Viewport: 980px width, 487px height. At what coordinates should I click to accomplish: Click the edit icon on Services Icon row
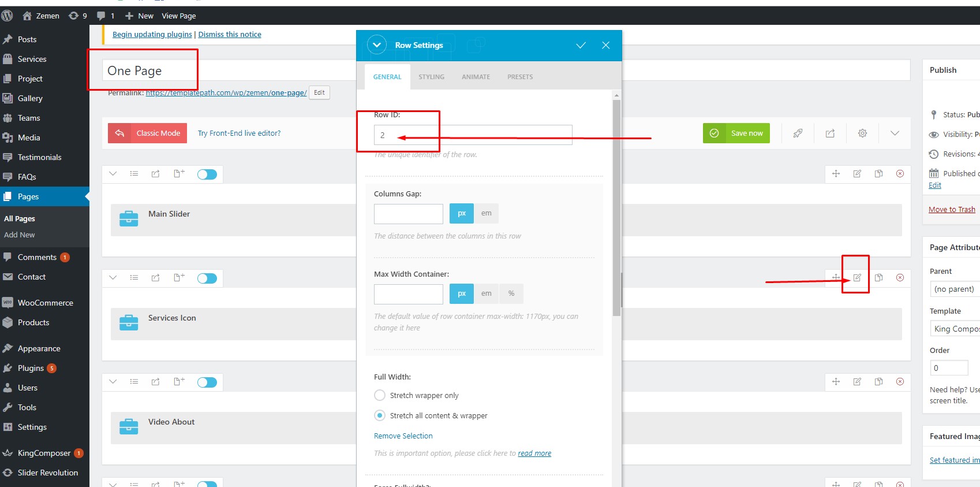coord(857,278)
